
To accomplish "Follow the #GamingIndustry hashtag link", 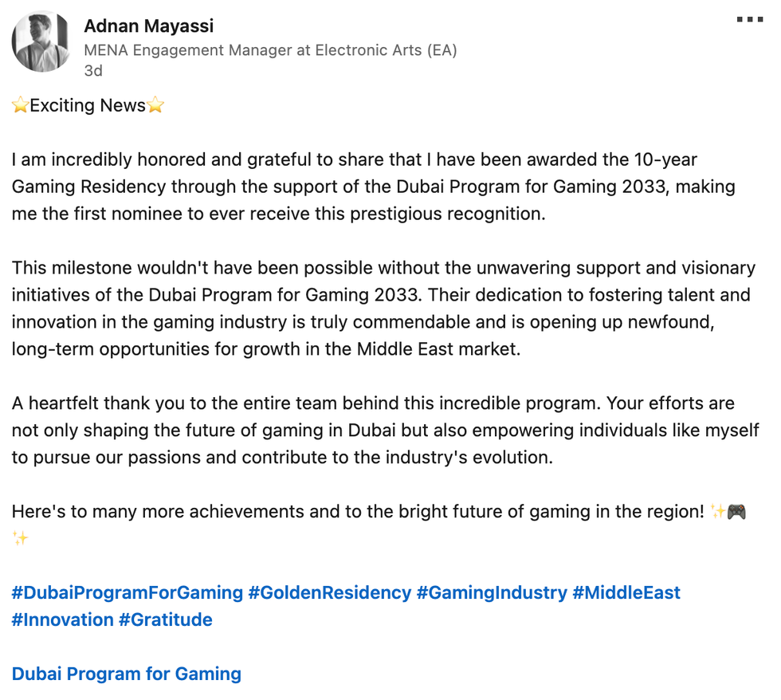I will point(492,592).
